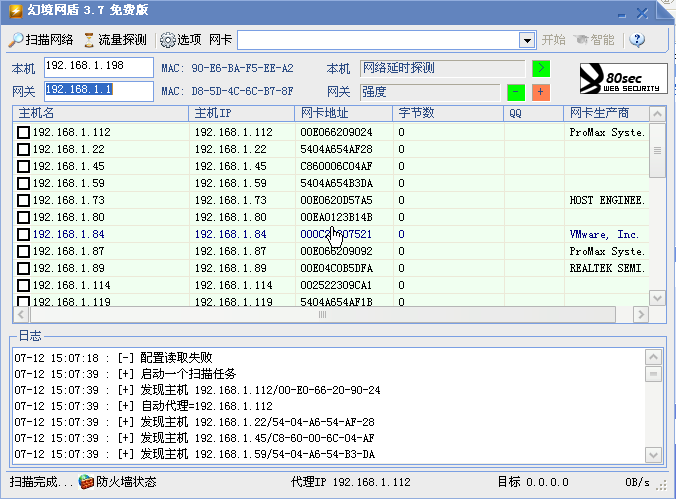Click the 扫描网络 scan network magnifier button
The width and height of the screenshot is (676, 499).
(41, 40)
